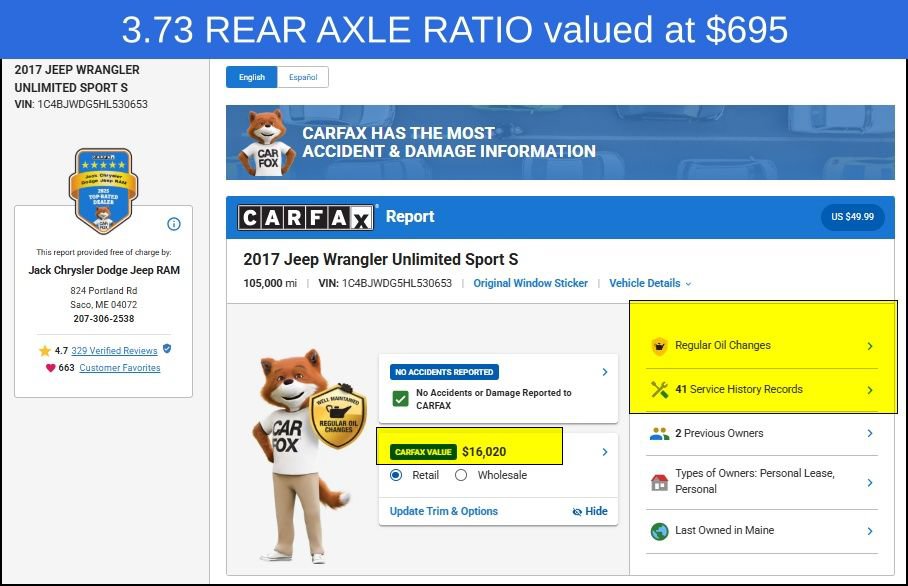Open the Customer Favorites link
This screenshot has width=908, height=586.
click(120, 368)
